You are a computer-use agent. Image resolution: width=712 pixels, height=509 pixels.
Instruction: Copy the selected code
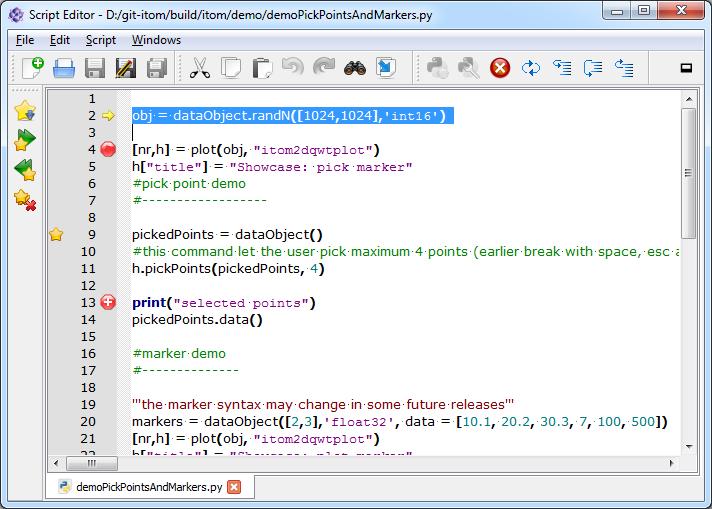coord(231,68)
